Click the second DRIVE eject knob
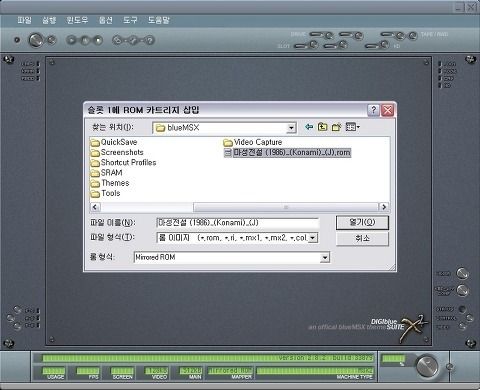The height and width of the screenshot is (390, 480). pyautogui.click(x=358, y=35)
